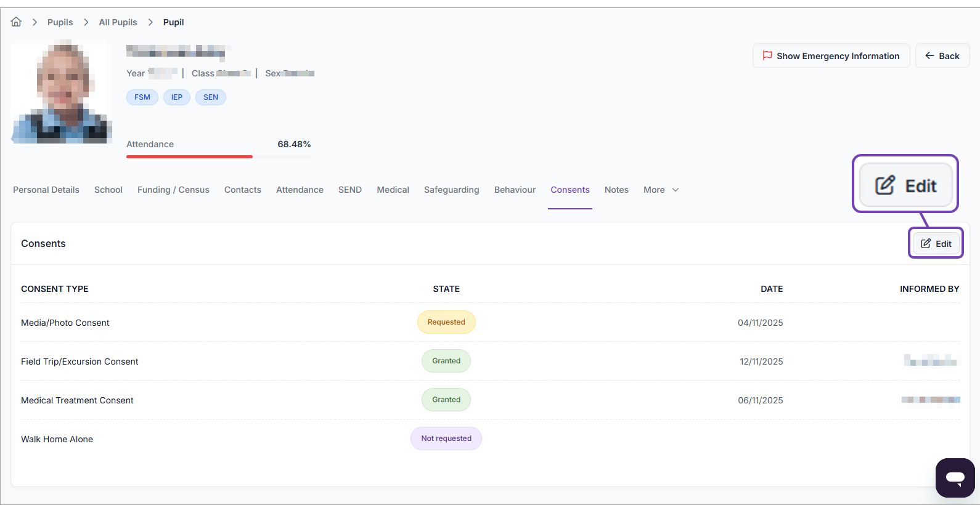980x505 pixels.
Task: Go to the Behaviour tab
Action: 515,190
